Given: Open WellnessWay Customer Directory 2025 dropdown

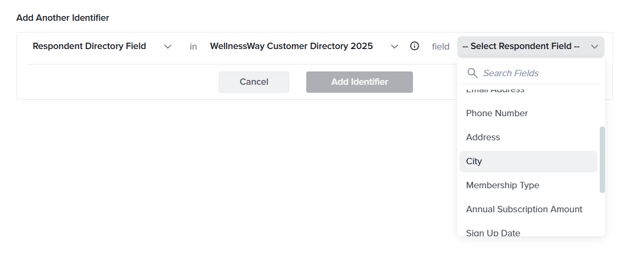Looking at the screenshot, I should [304, 46].
